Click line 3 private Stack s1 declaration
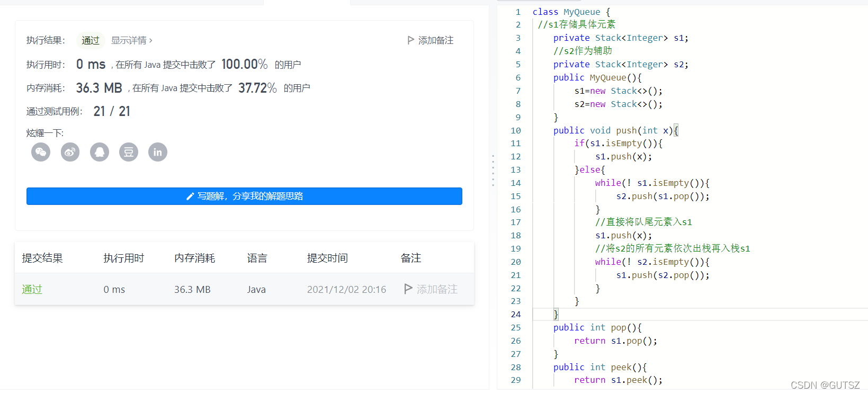 coord(621,38)
